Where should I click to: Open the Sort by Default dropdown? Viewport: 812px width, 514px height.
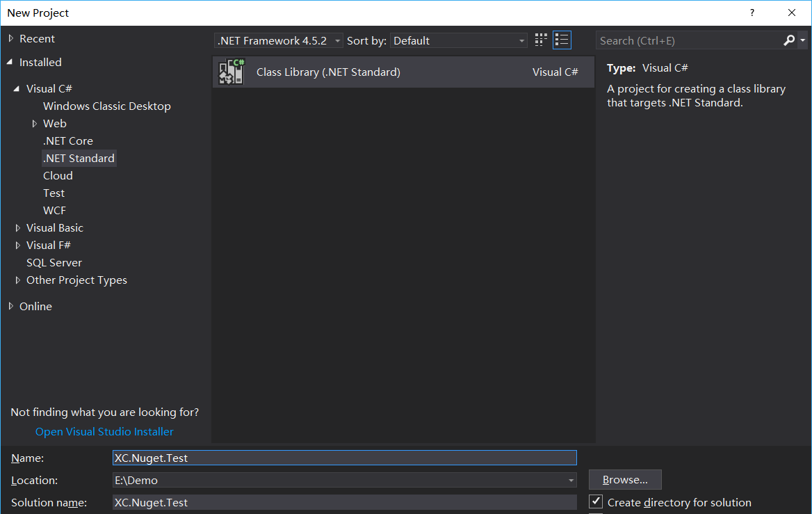[x=458, y=40]
